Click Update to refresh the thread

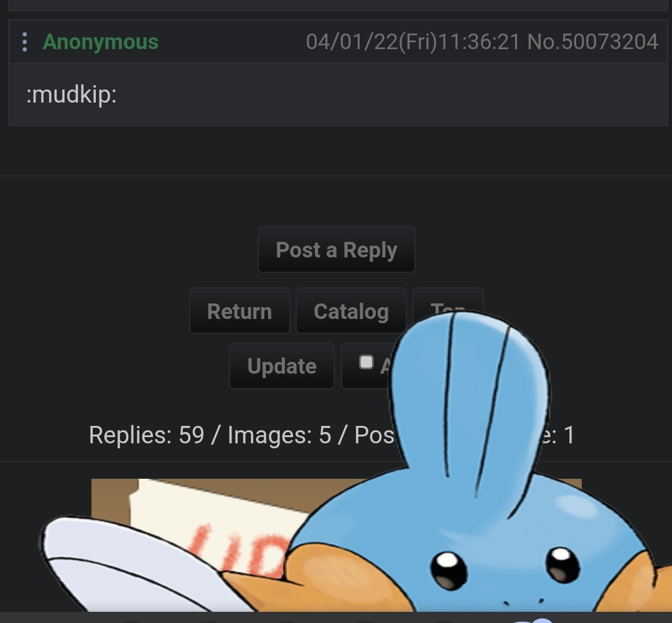[x=282, y=366]
